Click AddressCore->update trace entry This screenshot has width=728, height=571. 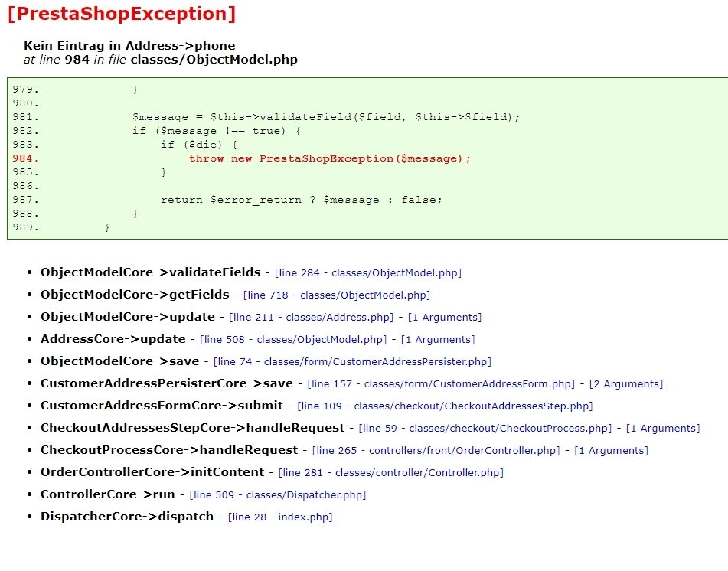(113, 339)
